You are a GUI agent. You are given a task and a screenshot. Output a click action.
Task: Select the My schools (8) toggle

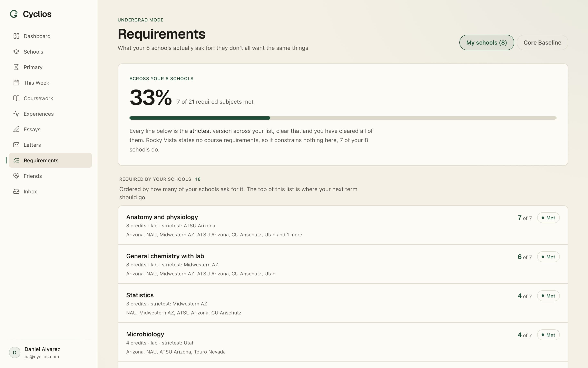click(487, 43)
